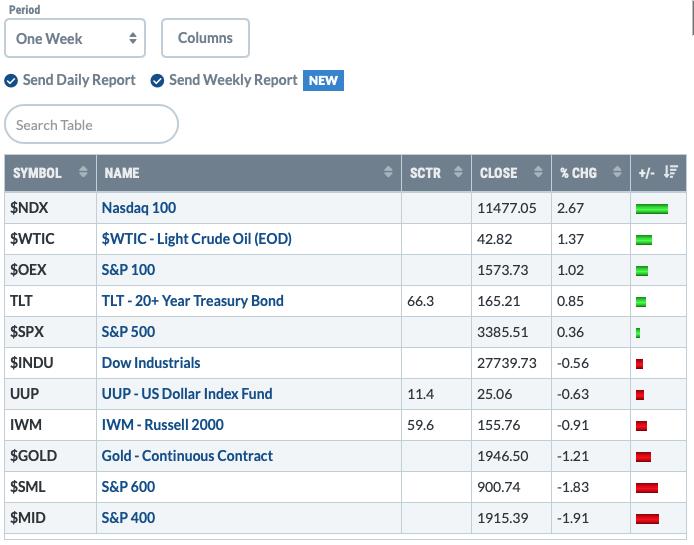Select the $OEX symbol cell
The image size is (694, 545).
click(50, 270)
